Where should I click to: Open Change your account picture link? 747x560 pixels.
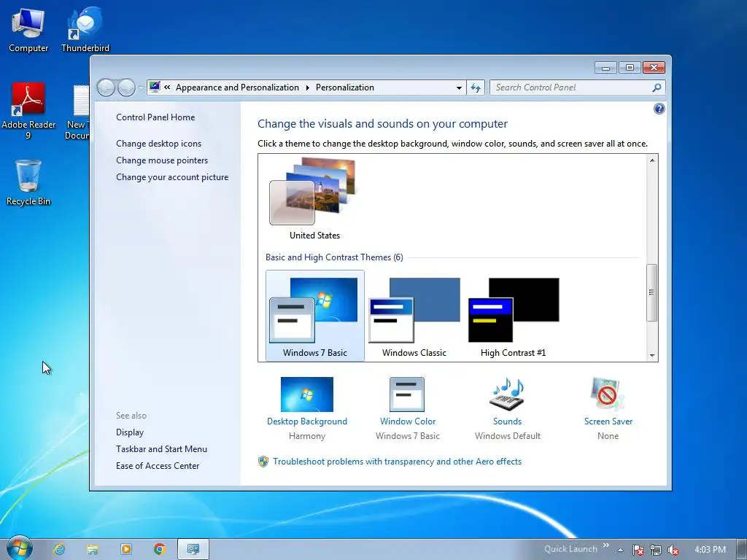tap(172, 177)
